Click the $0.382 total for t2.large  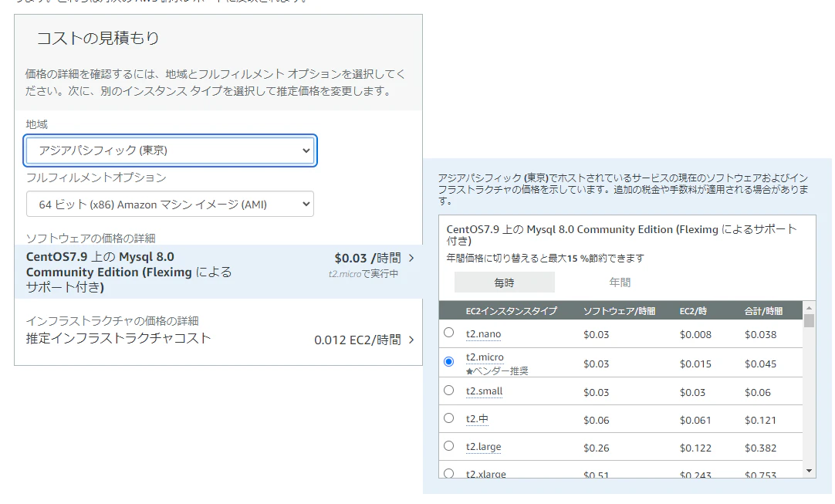(760, 448)
